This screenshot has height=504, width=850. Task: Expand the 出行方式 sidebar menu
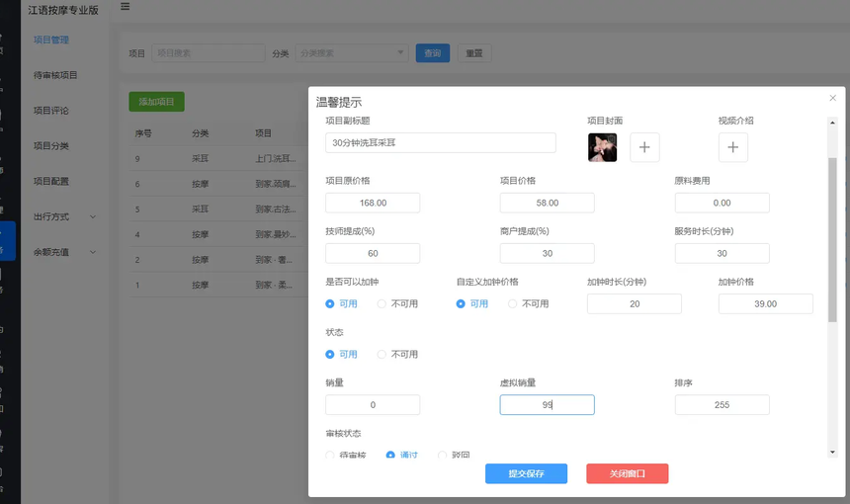65,216
